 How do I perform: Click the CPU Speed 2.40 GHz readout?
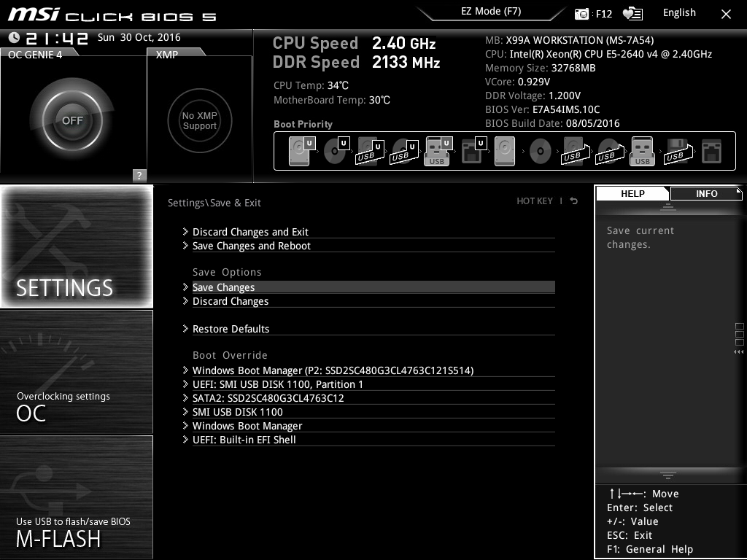coord(354,43)
